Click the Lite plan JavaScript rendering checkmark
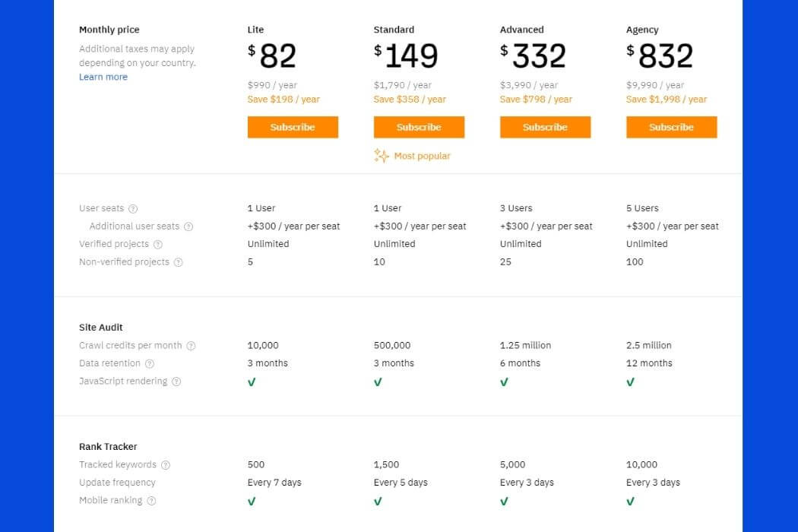Image resolution: width=798 pixels, height=532 pixels. [252, 382]
